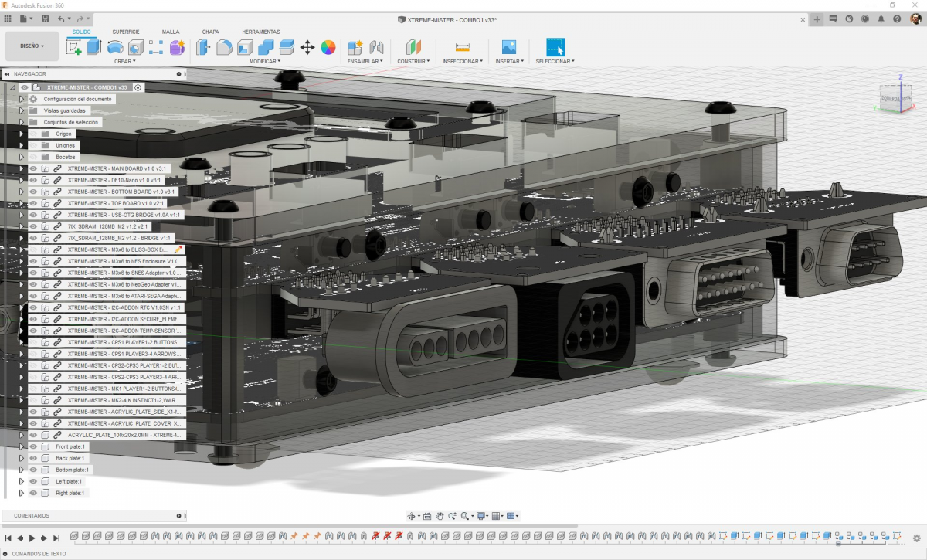Open the data panel grid icon

[x=8, y=18]
